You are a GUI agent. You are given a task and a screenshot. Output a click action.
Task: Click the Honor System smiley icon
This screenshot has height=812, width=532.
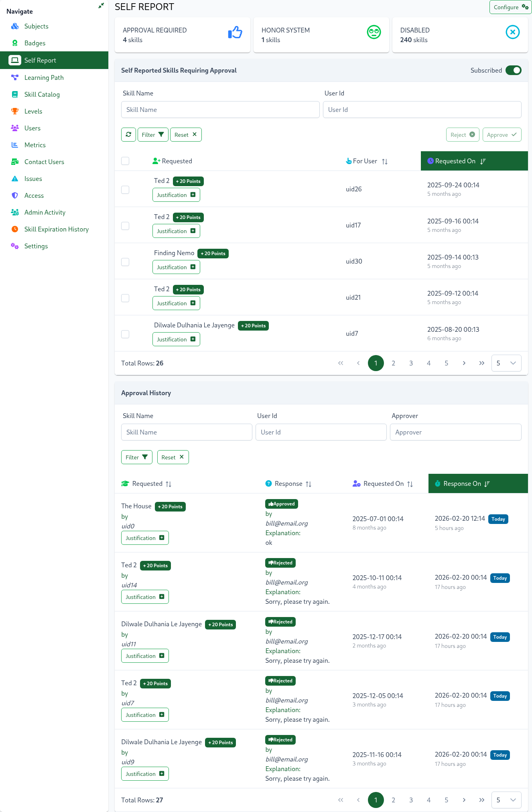[x=374, y=32]
